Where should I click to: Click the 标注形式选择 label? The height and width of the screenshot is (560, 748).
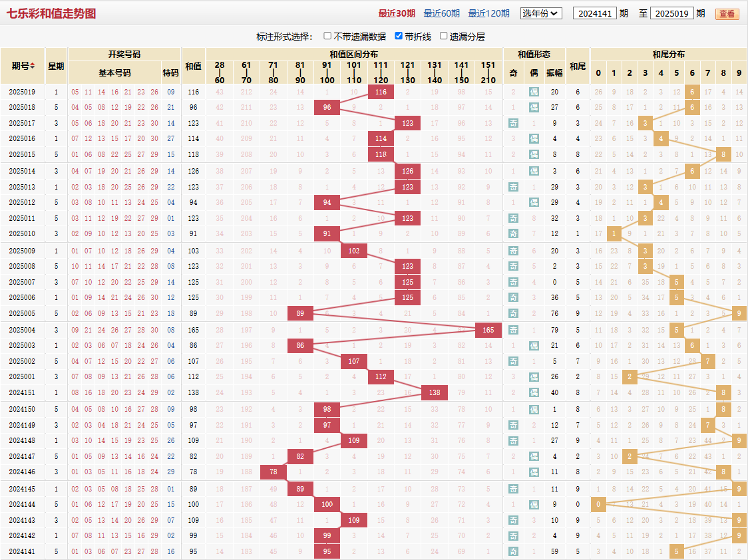pyautogui.click(x=284, y=36)
